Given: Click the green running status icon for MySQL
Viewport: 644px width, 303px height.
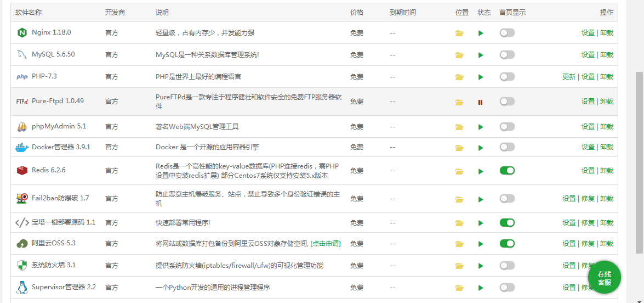Looking at the screenshot, I should pyautogui.click(x=481, y=55).
